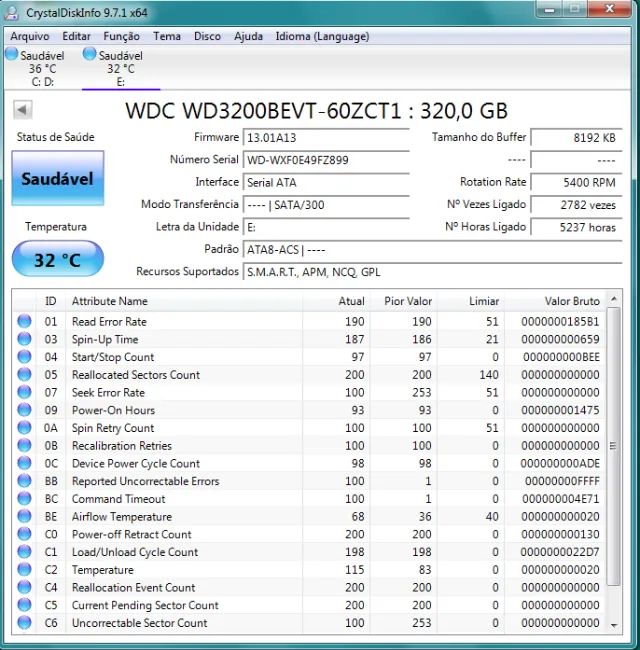Click the CrystalDiskInfo title bar app icon
This screenshot has height=650, width=640.
coord(12,13)
